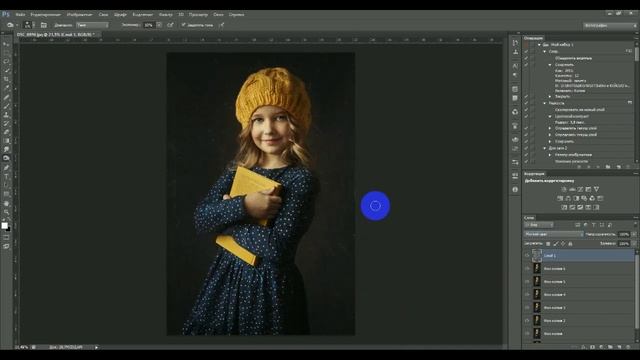640x360 pixels.
Task: Select the Blur tool
Action: [6, 149]
